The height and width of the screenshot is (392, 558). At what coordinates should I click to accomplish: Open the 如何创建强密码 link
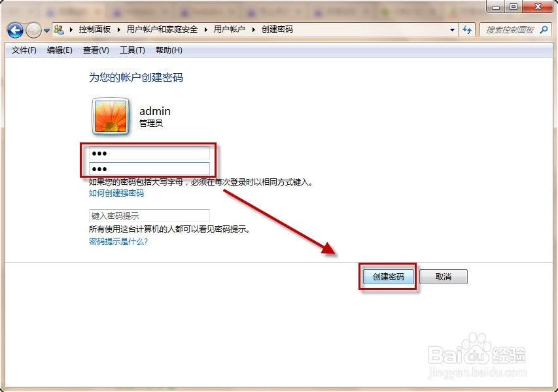pyautogui.click(x=116, y=193)
